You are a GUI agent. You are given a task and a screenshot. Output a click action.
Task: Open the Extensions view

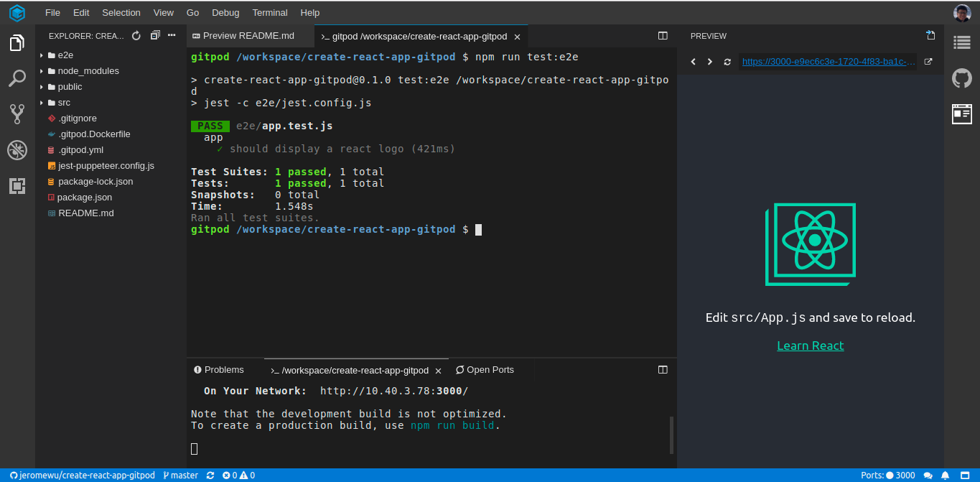tap(17, 185)
